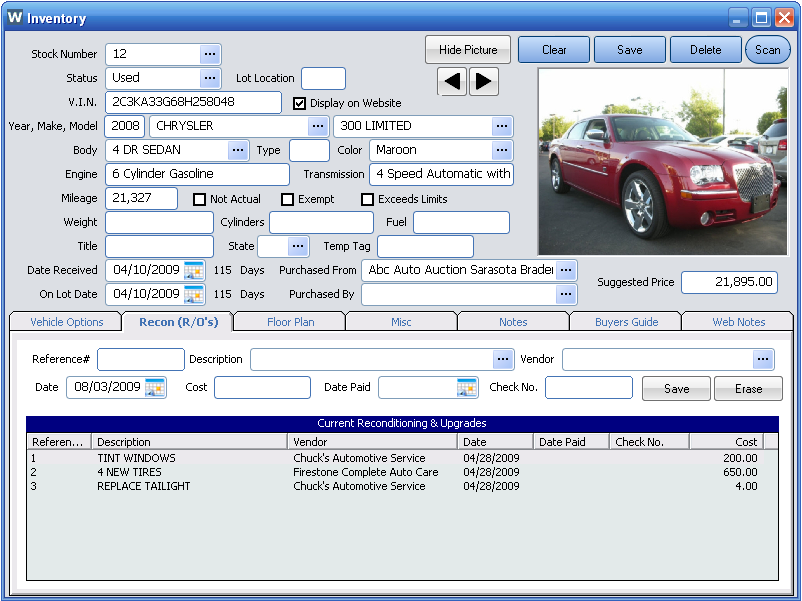Switch to the Floor Plan tab
802x601 pixels.
[290, 322]
